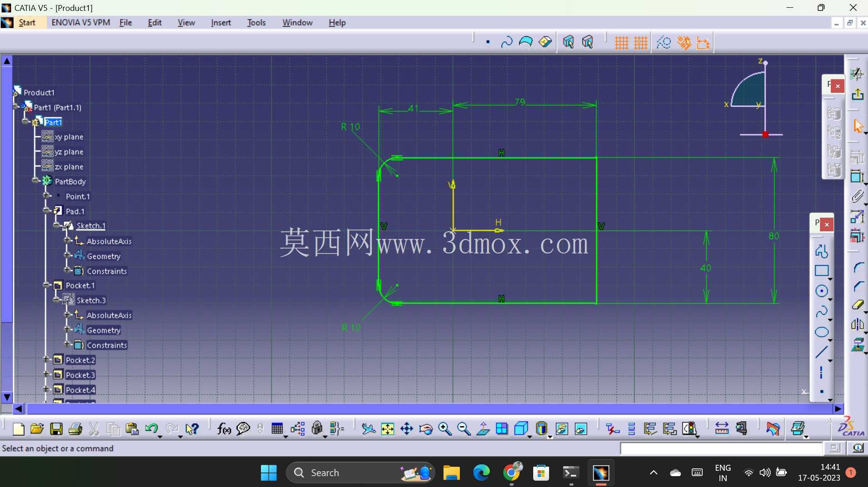
Task: Select the Axis (dashed line) tool
Action: (821, 372)
